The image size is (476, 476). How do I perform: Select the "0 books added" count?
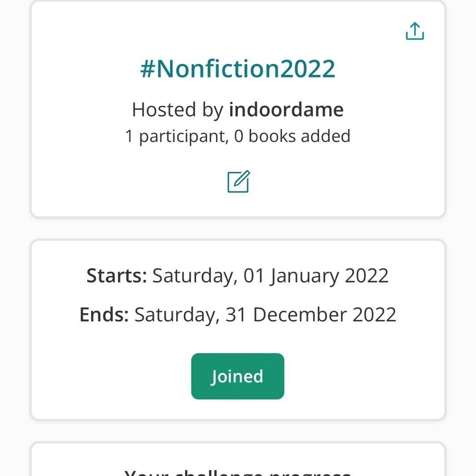292,136
